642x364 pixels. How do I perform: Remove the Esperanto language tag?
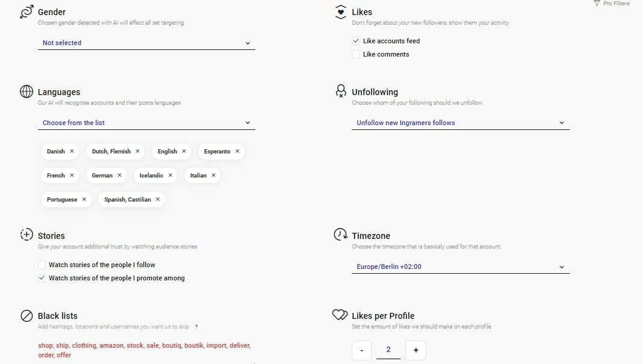coord(237,152)
